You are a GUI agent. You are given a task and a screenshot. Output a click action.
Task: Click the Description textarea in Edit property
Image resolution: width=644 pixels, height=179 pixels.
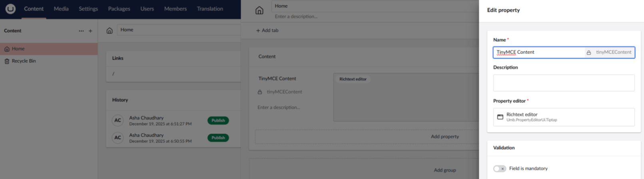564,83
